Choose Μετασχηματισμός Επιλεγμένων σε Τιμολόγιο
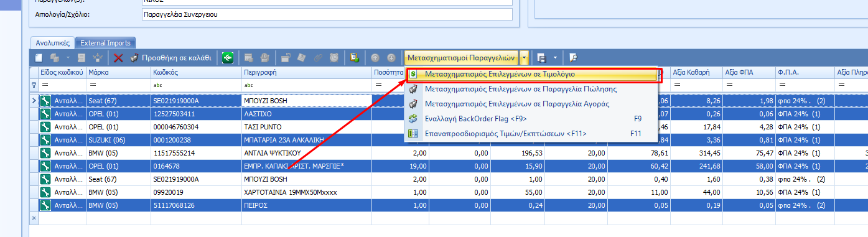868x237 pixels. pyautogui.click(x=532, y=74)
